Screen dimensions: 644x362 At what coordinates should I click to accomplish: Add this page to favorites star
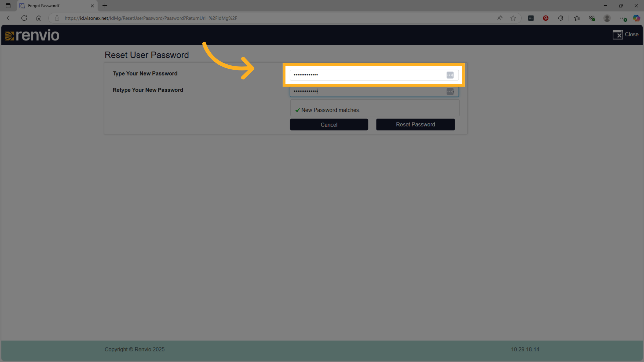coord(513,18)
